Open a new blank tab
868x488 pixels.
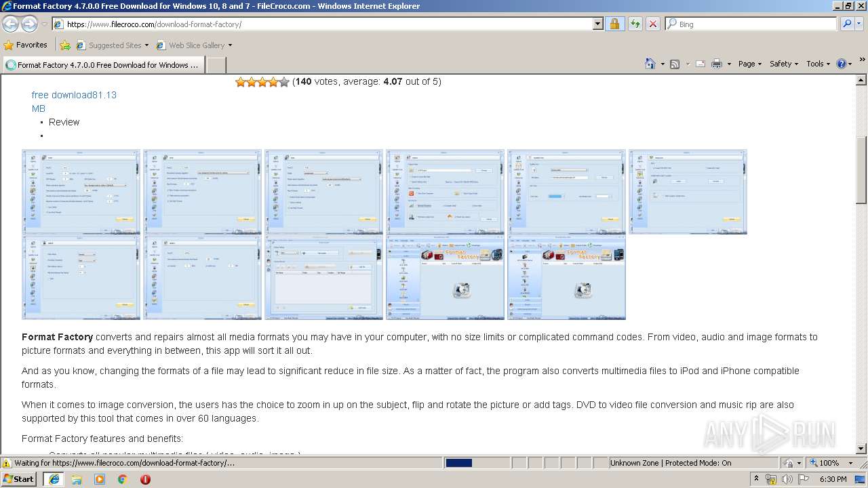pos(216,65)
